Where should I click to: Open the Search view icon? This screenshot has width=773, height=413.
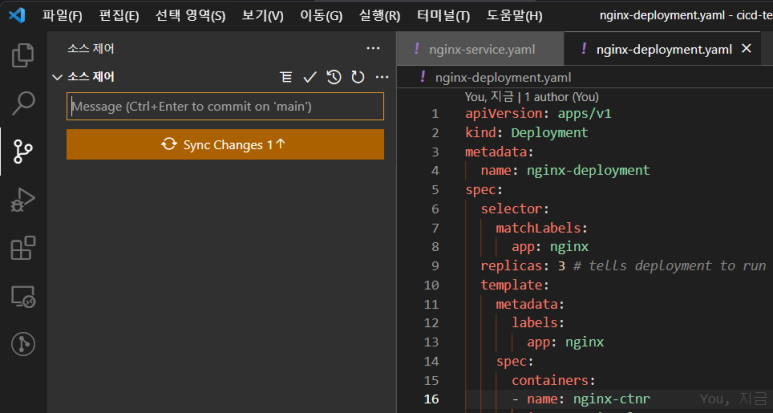click(22, 103)
